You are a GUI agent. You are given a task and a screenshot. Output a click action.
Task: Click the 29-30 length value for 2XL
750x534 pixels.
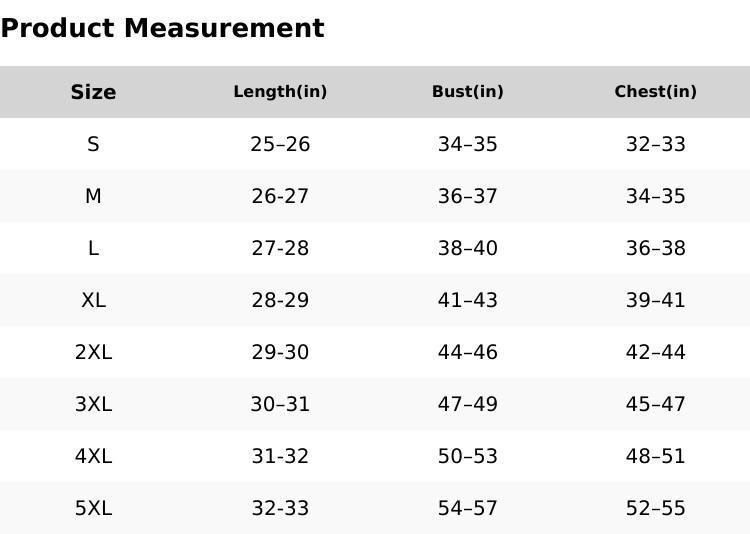click(280, 352)
